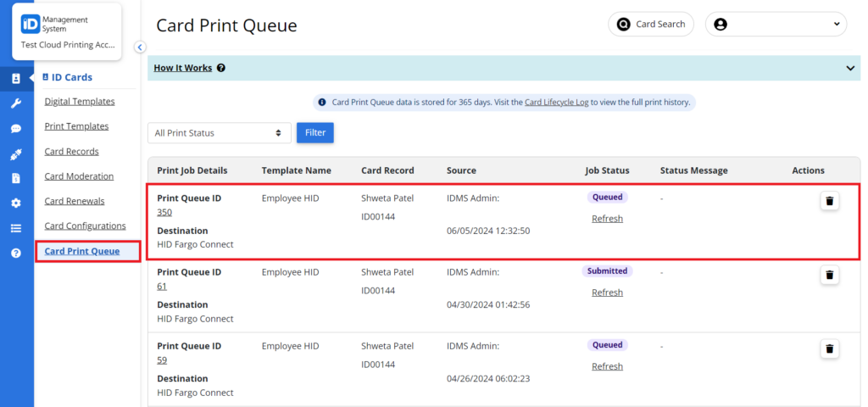Open the Card Lifecycle Log link

[x=556, y=103]
